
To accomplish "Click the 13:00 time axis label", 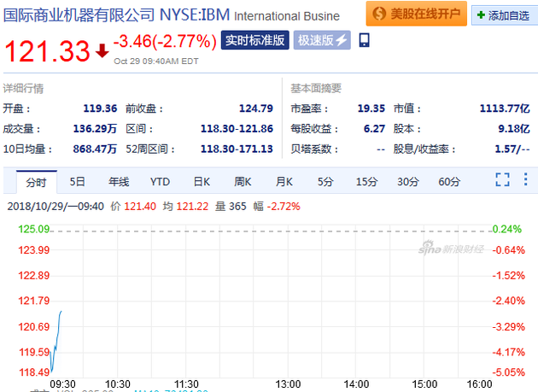I will click(288, 384).
